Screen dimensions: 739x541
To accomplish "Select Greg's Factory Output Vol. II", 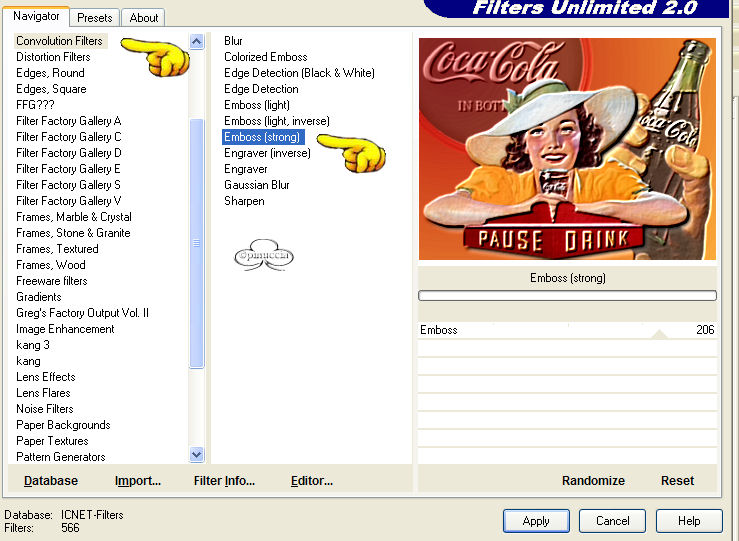I will coord(82,313).
